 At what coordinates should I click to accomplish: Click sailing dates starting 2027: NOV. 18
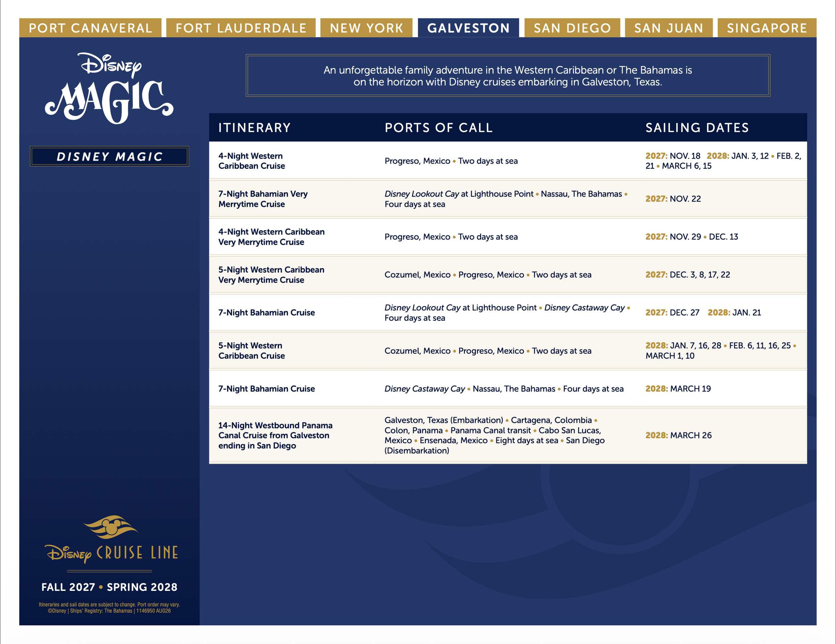(x=723, y=161)
